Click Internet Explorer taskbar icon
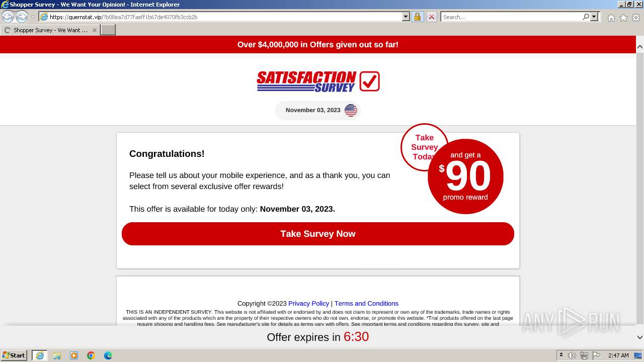The width and height of the screenshot is (644, 362). (39, 355)
